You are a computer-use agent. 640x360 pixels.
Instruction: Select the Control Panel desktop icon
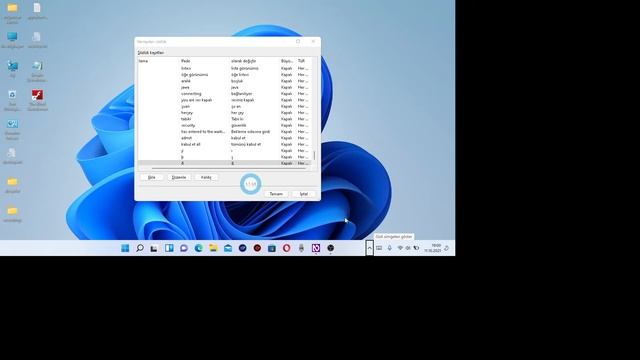(12, 129)
